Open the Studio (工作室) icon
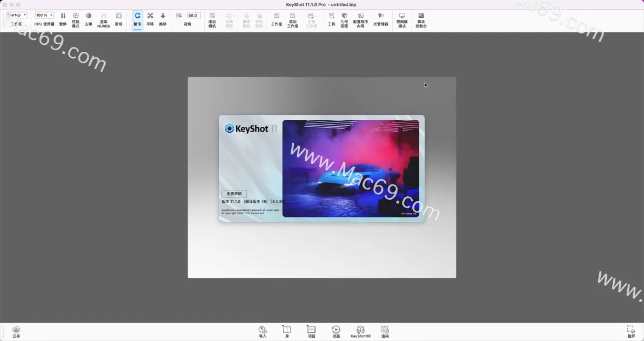Screen dimensions: 644x341 (277, 19)
